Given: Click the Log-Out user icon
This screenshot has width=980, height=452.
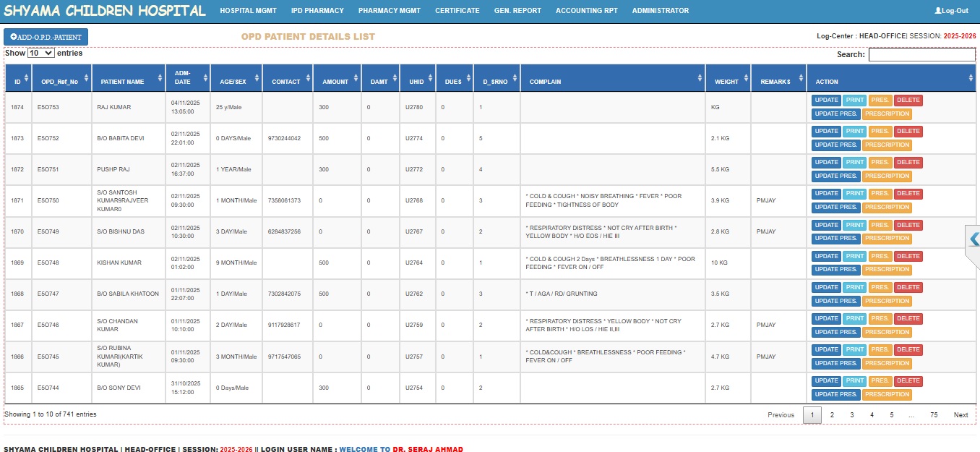Looking at the screenshot, I should click(938, 11).
